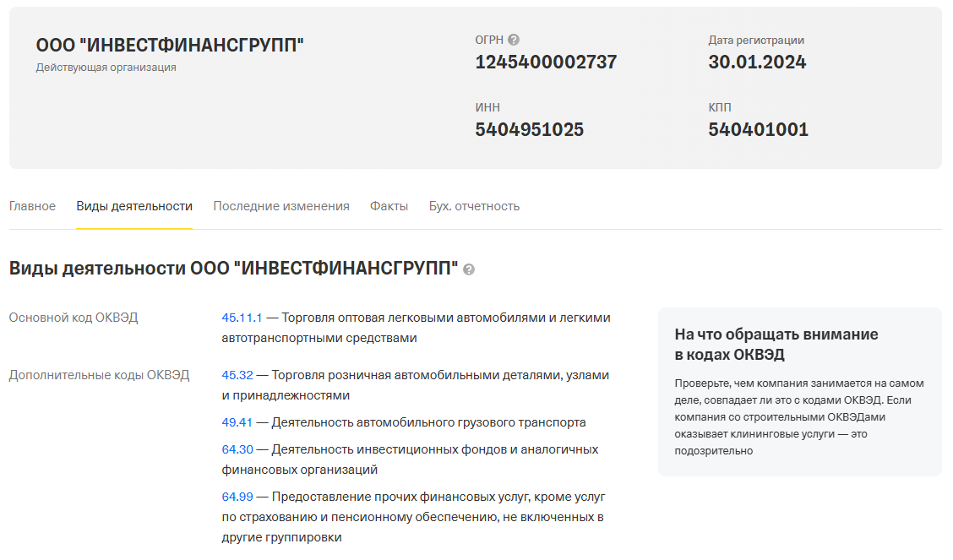Switch to the Главное tab
Viewport: 953px width, 560px height.
click(32, 206)
